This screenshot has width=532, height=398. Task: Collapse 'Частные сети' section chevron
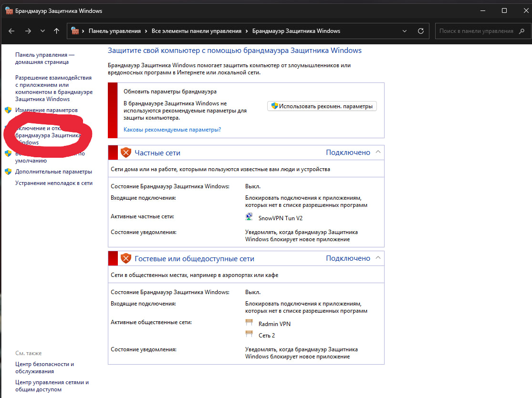[x=378, y=152]
